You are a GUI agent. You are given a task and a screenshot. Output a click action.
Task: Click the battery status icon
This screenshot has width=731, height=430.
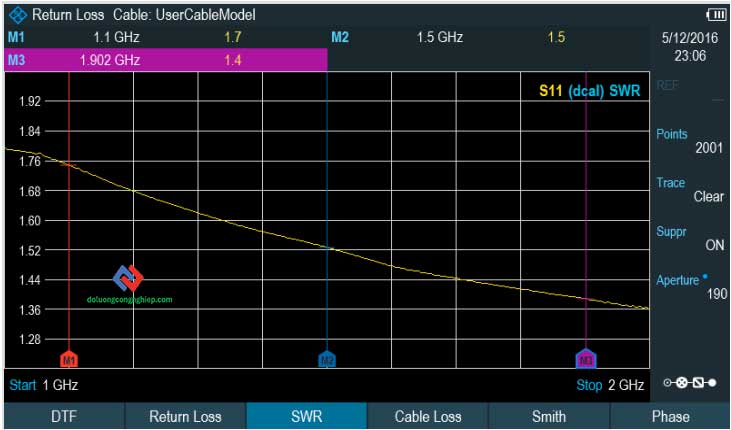pyautogui.click(x=716, y=15)
